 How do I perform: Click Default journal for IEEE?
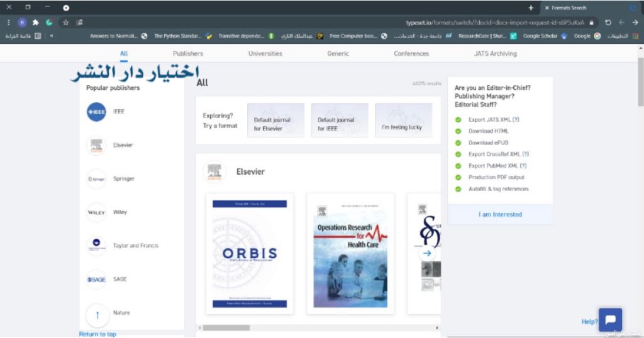point(339,120)
